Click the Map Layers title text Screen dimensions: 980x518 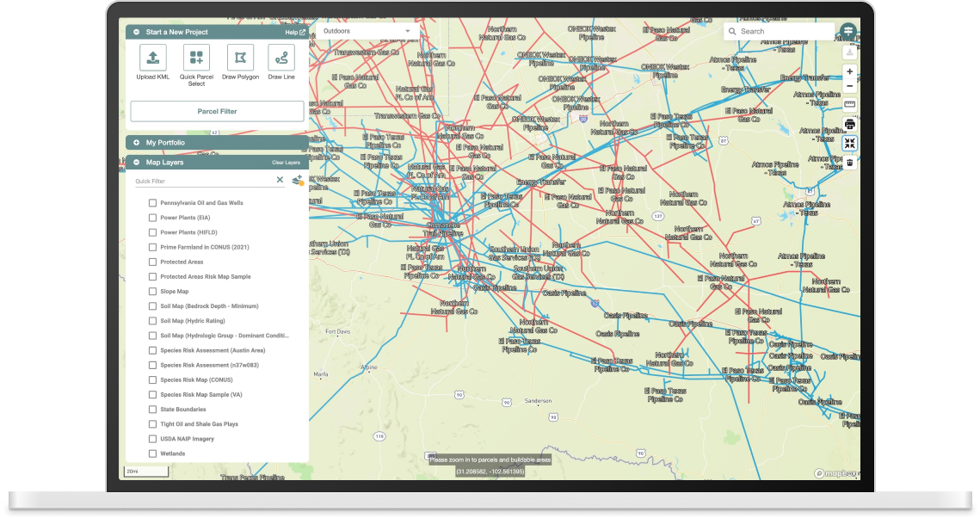[165, 163]
